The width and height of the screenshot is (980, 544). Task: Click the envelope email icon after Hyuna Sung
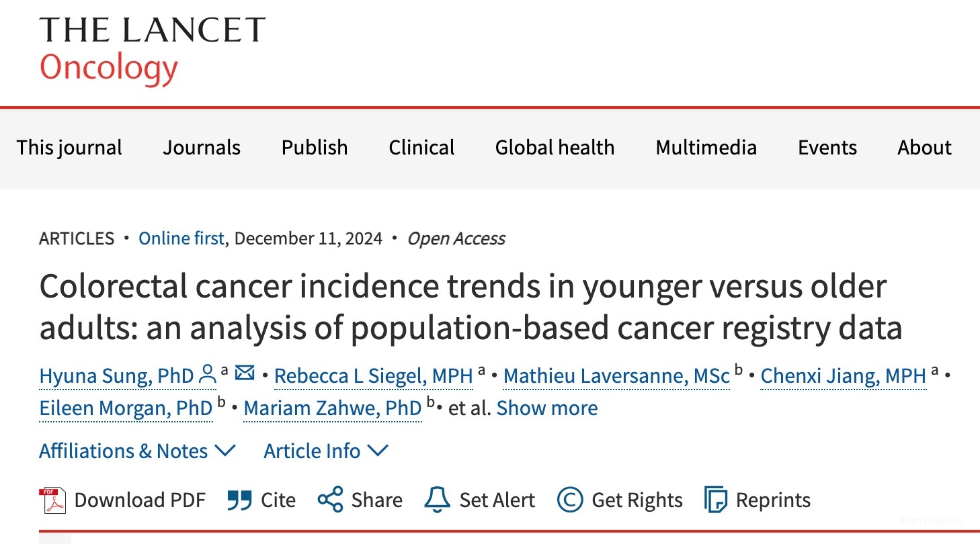(245, 374)
